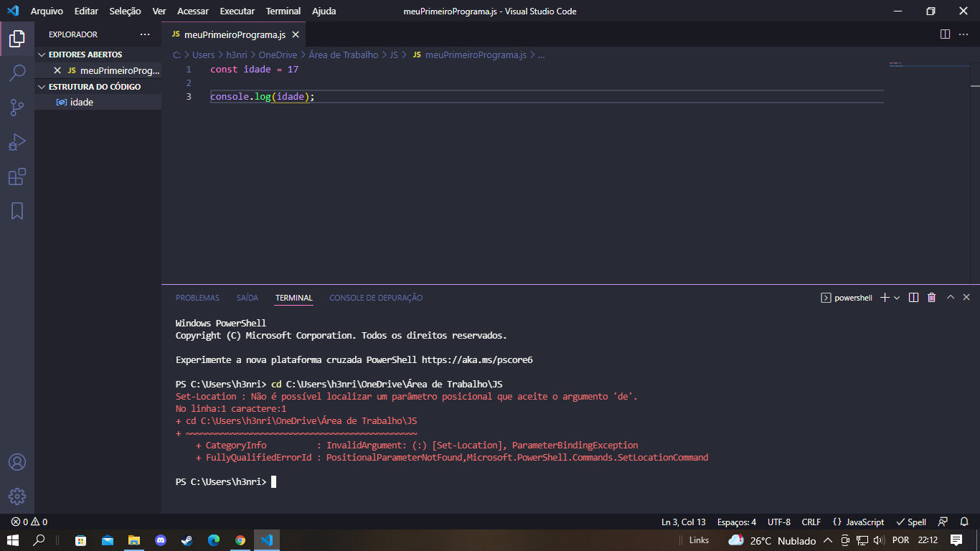The image size is (980, 551).
Task: Open the Run and Debug view
Action: coord(17,142)
